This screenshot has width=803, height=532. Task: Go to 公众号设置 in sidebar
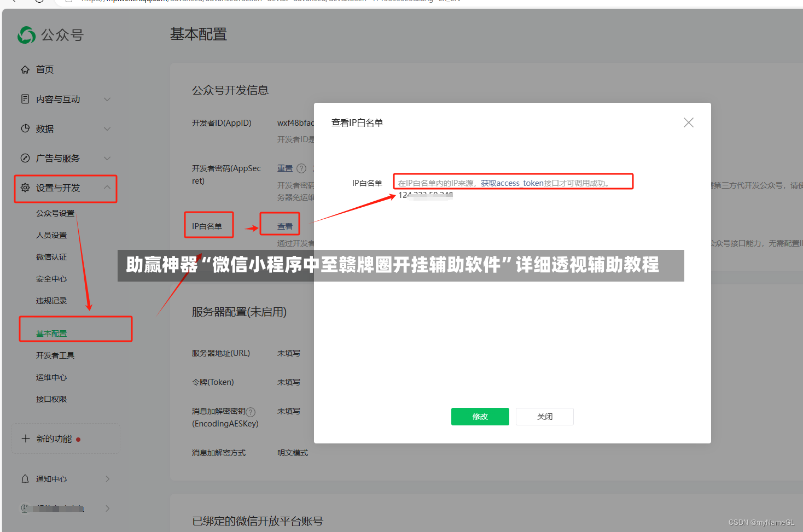(x=55, y=213)
